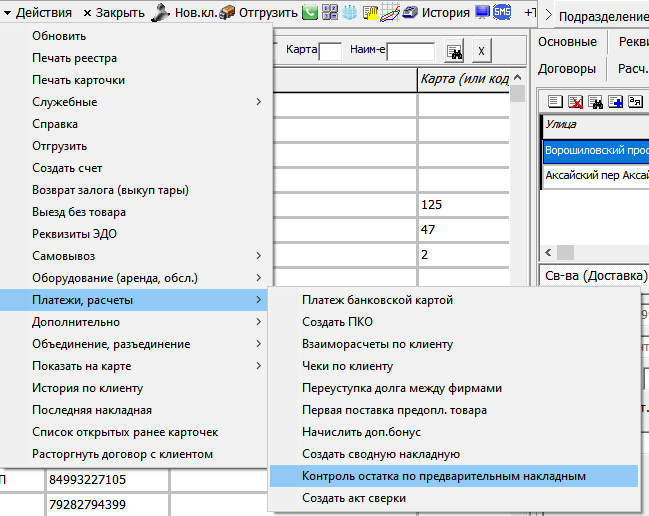
Task: Click the SMS icon in toolbar
Action: pos(502,13)
